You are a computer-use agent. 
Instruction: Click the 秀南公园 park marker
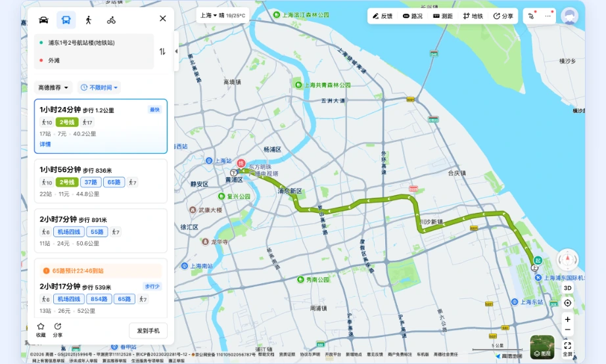pyautogui.click(x=300, y=279)
